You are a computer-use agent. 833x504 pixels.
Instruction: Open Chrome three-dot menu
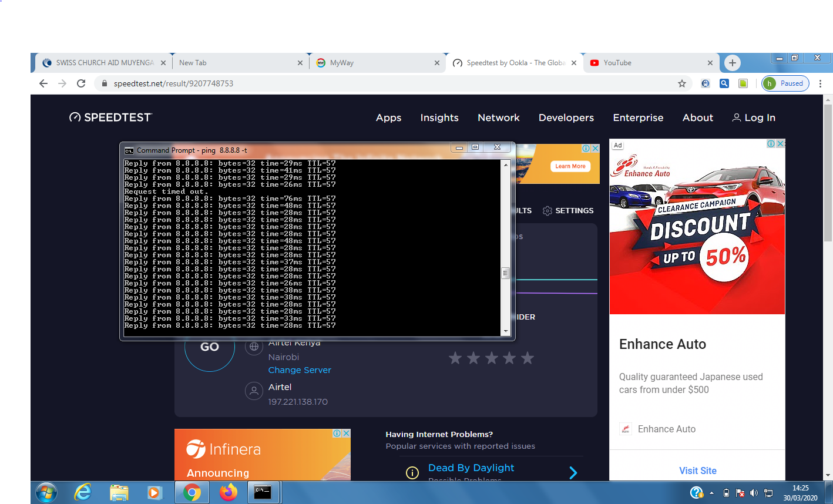click(x=820, y=83)
